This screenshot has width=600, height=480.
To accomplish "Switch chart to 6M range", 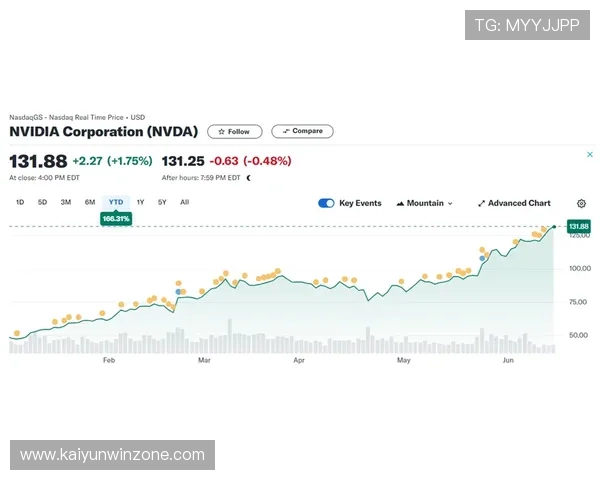I will [90, 202].
